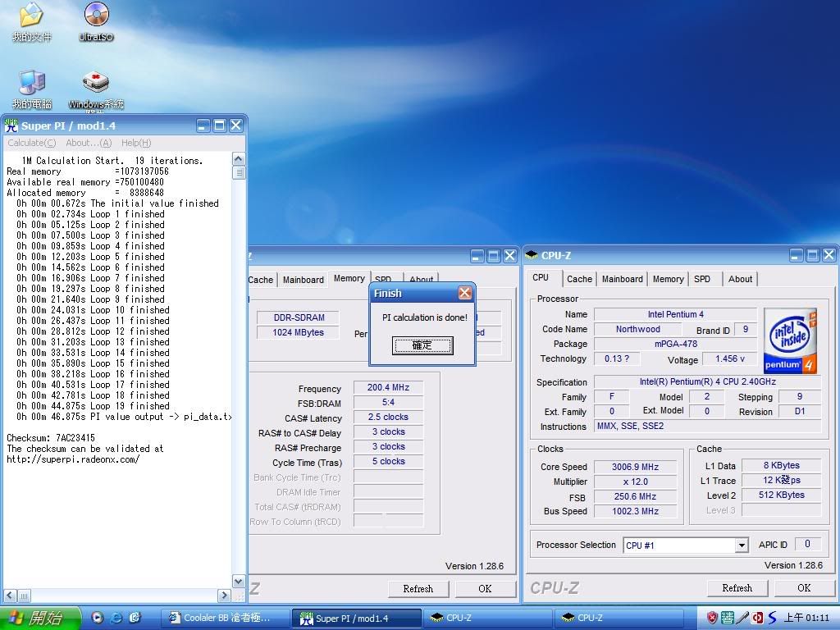
Task: Open the UltraISO desktop icon
Action: pyautogui.click(x=96, y=16)
